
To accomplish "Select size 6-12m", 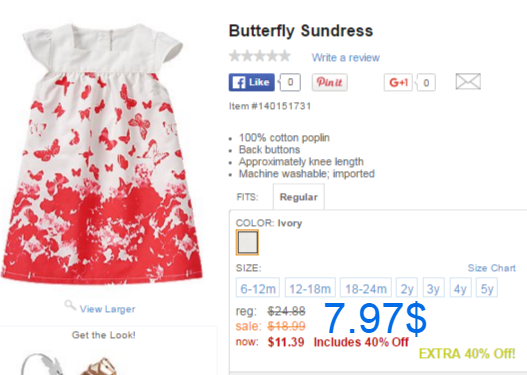I will click(258, 288).
